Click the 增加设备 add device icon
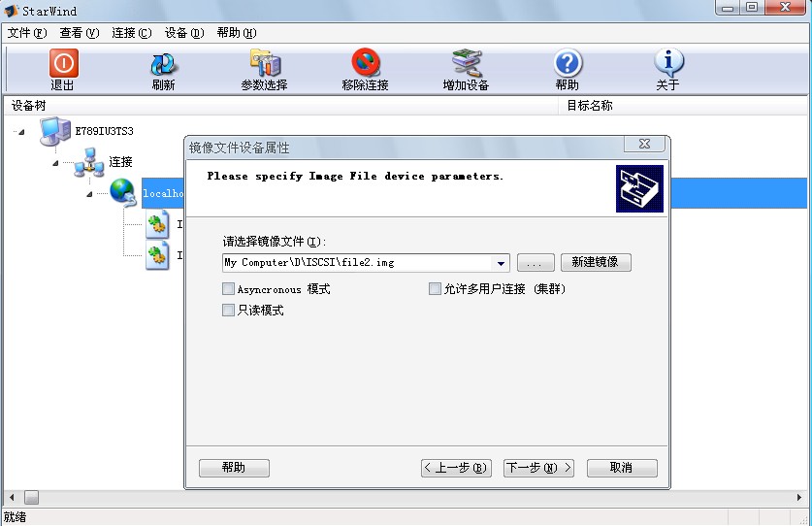The width and height of the screenshot is (812, 526). [x=466, y=63]
